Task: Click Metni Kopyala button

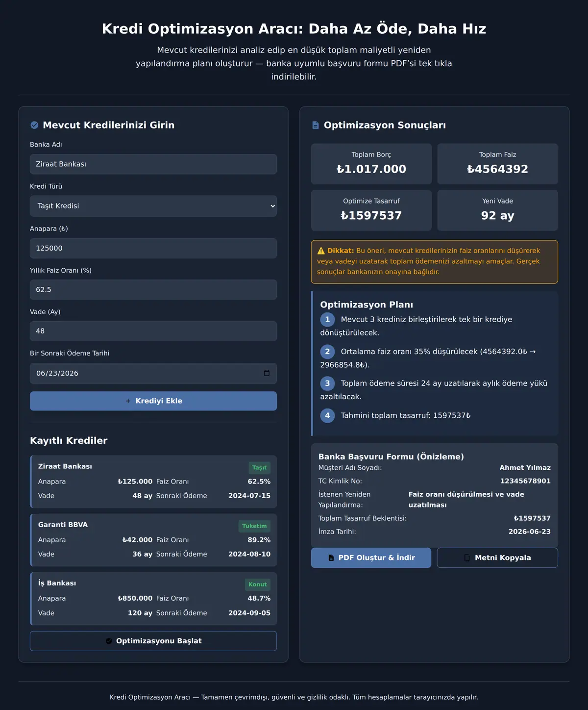Action: (497, 558)
